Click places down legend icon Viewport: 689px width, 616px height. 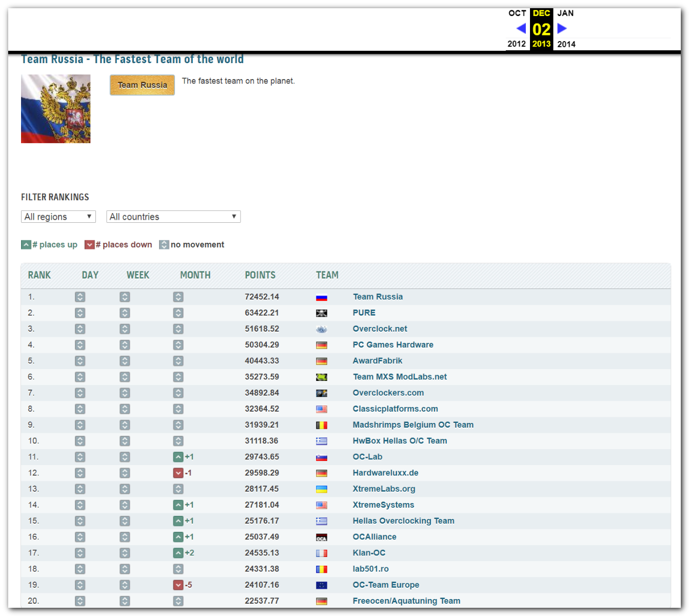89,245
